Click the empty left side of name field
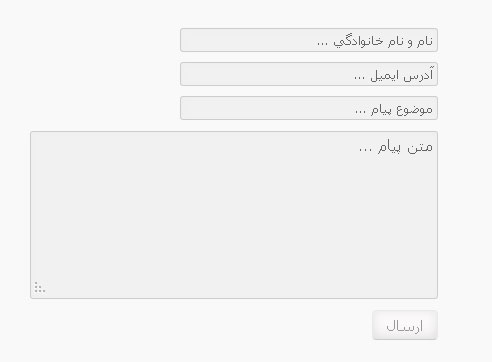The image size is (492, 362). [x=247, y=40]
